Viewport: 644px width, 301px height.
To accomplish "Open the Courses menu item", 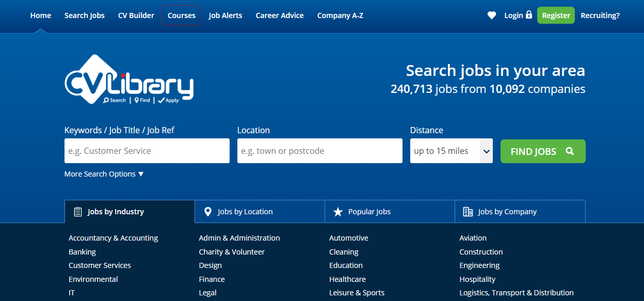I will click(182, 15).
